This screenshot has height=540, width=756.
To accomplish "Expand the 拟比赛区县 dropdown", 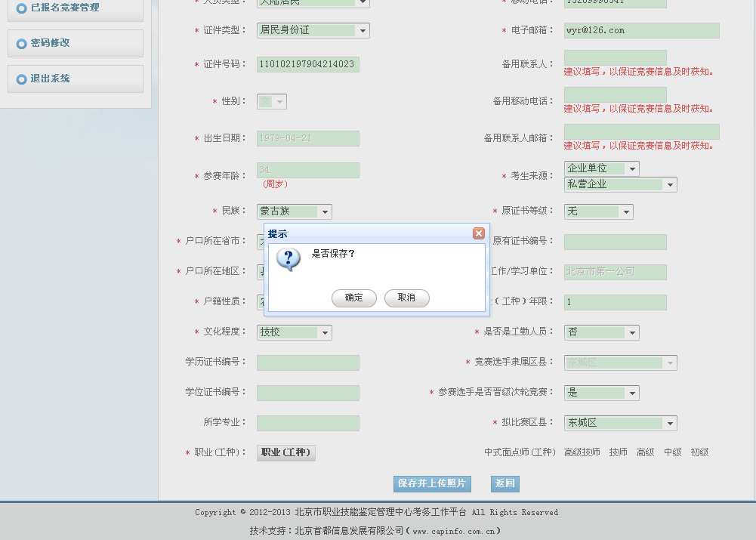I will (x=670, y=423).
